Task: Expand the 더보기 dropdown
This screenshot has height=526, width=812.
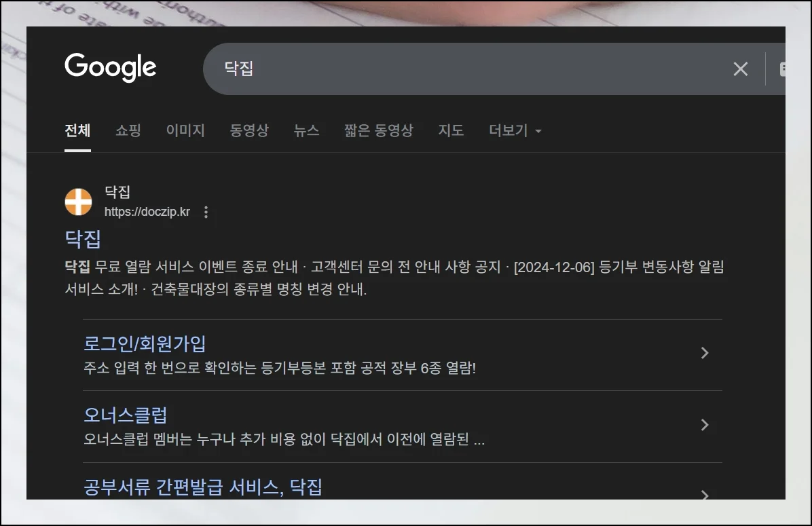Action: pyautogui.click(x=515, y=130)
